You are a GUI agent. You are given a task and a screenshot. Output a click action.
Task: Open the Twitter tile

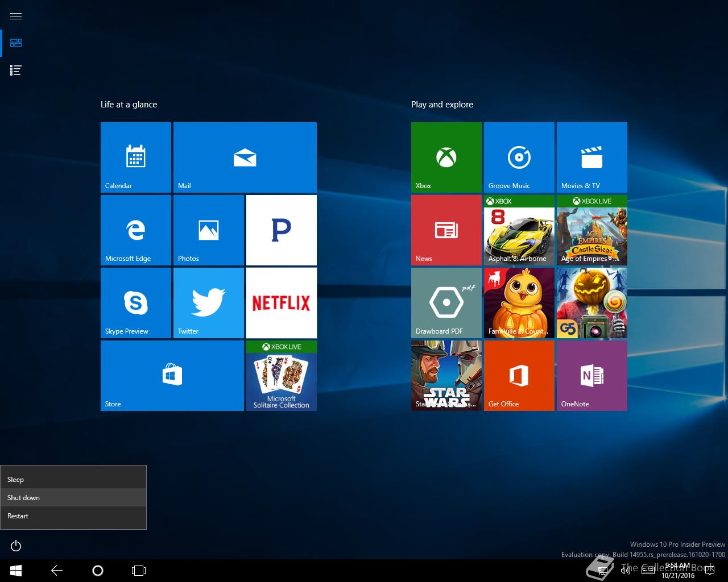click(x=209, y=303)
